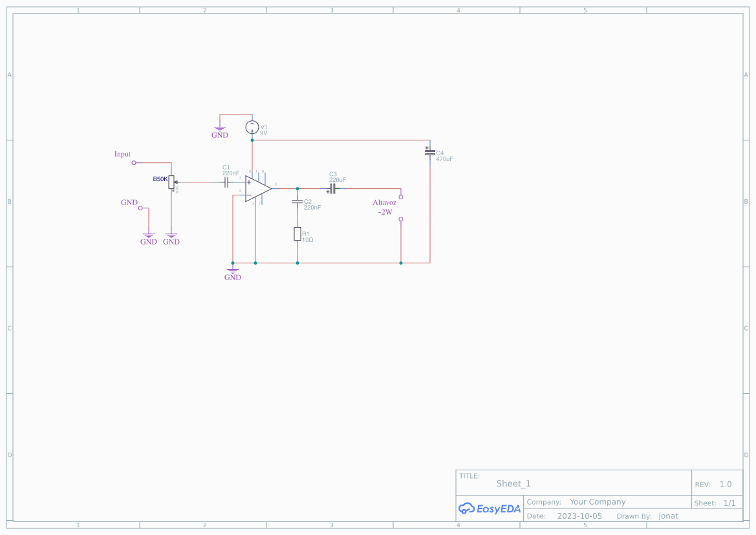Viewport: 756px width, 535px height.
Task: Click the Drawn By jonat field
Action: tap(668, 516)
